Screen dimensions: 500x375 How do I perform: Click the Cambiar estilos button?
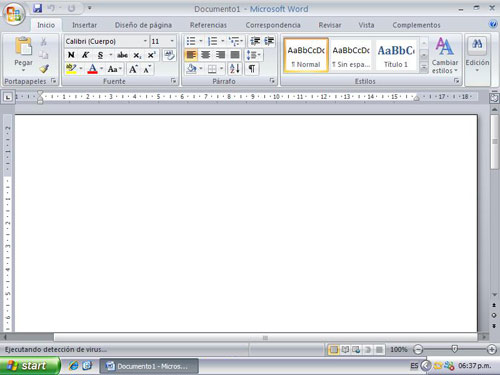point(445,56)
